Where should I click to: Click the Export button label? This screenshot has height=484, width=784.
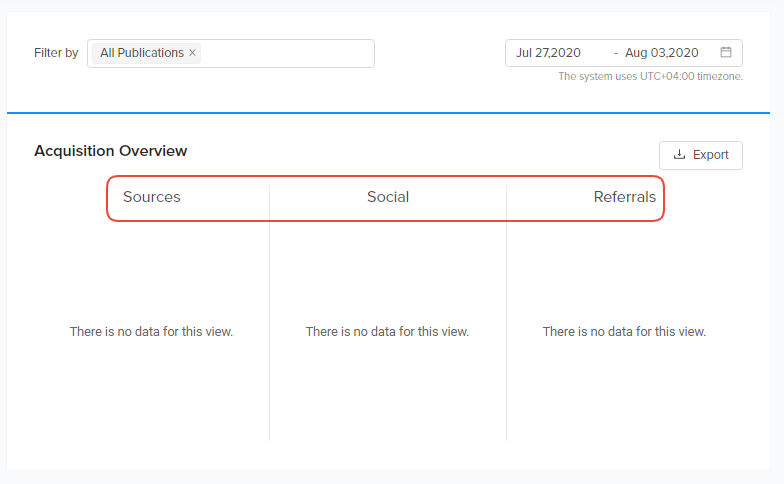click(711, 155)
